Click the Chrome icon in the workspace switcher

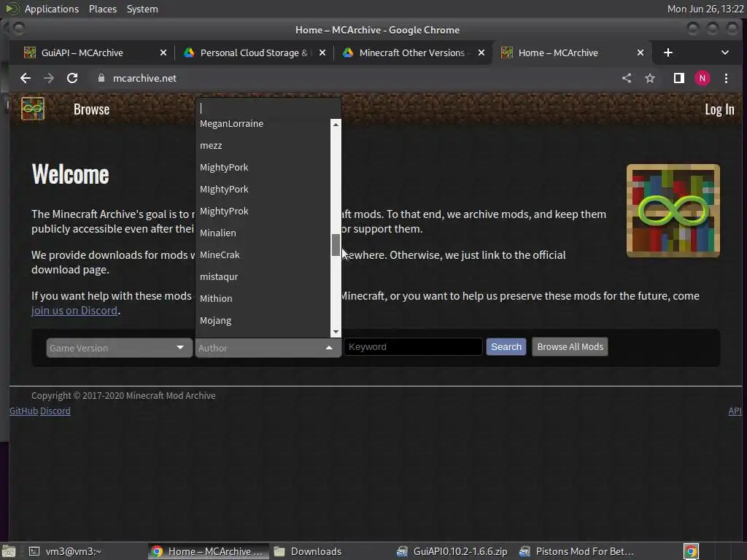pos(691,551)
